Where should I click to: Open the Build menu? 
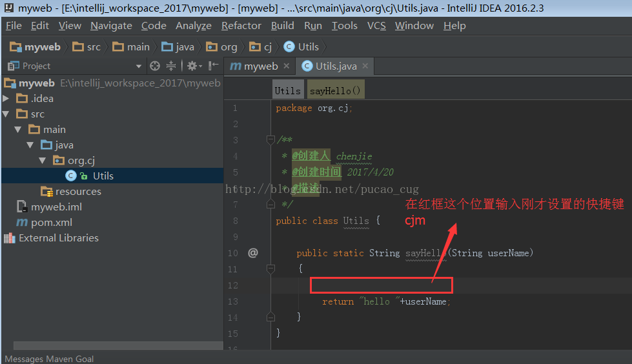tap(282, 26)
